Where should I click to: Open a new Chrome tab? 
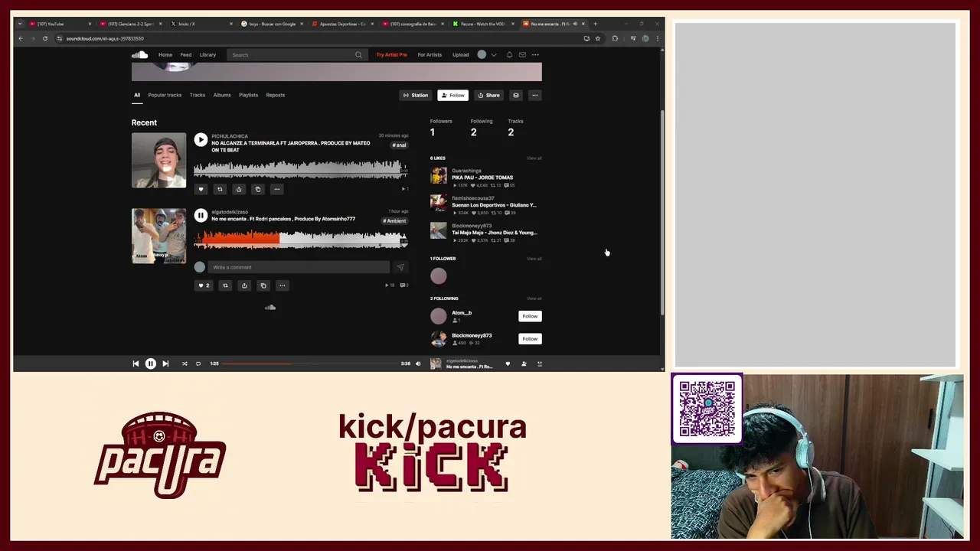point(595,24)
